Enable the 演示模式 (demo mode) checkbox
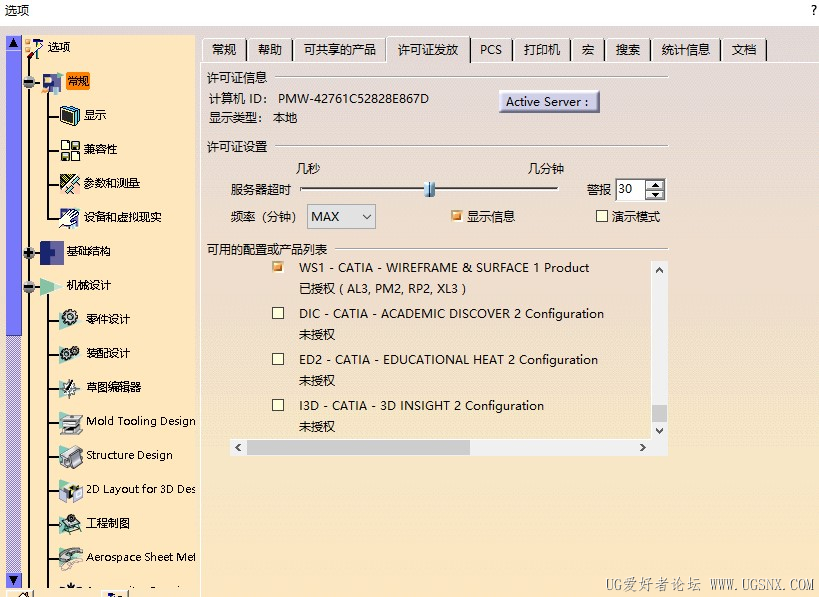819x597 pixels. tap(602, 216)
